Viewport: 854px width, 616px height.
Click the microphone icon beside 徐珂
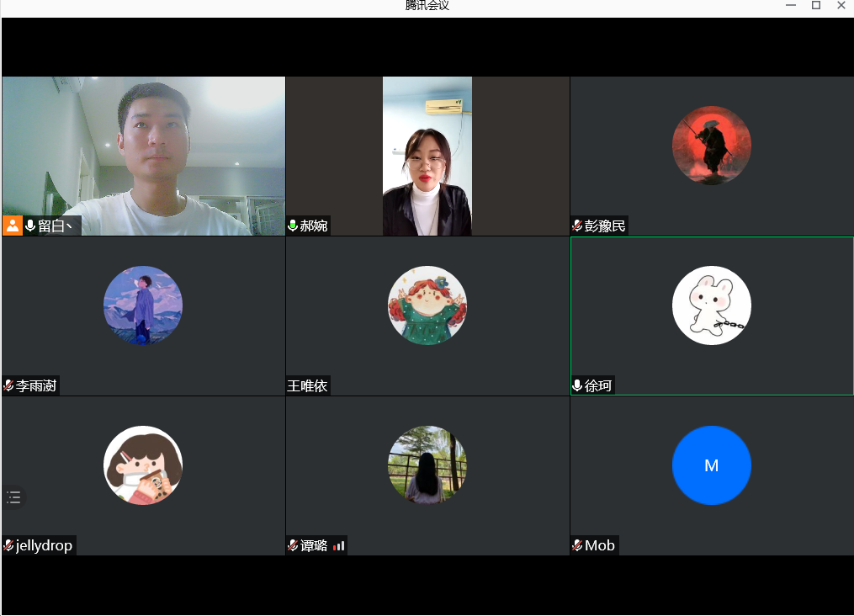click(x=577, y=385)
